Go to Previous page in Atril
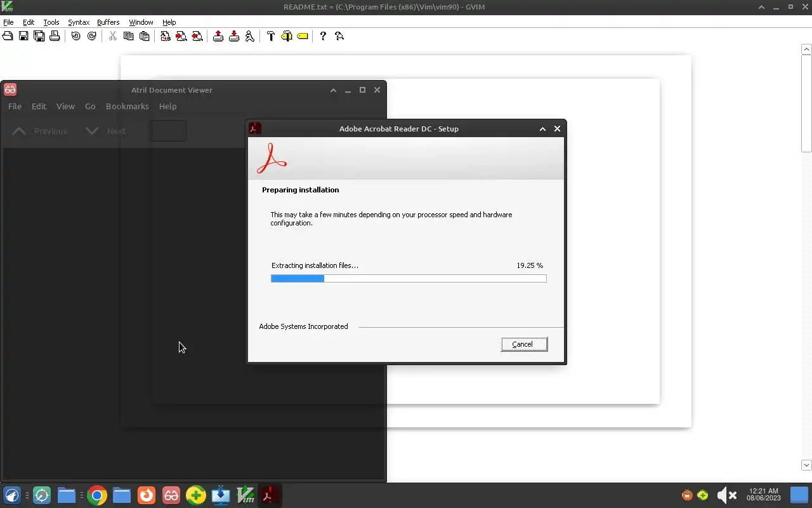The height and width of the screenshot is (508, 812). tap(40, 131)
